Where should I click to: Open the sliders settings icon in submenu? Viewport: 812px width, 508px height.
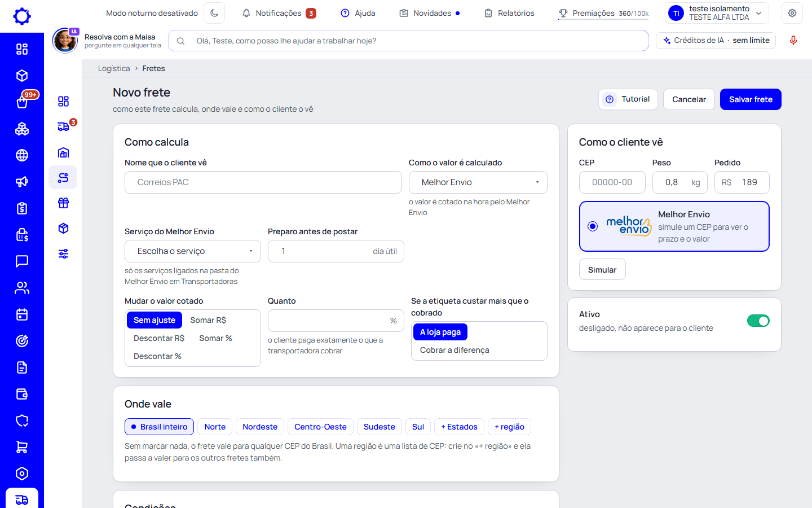(64, 254)
